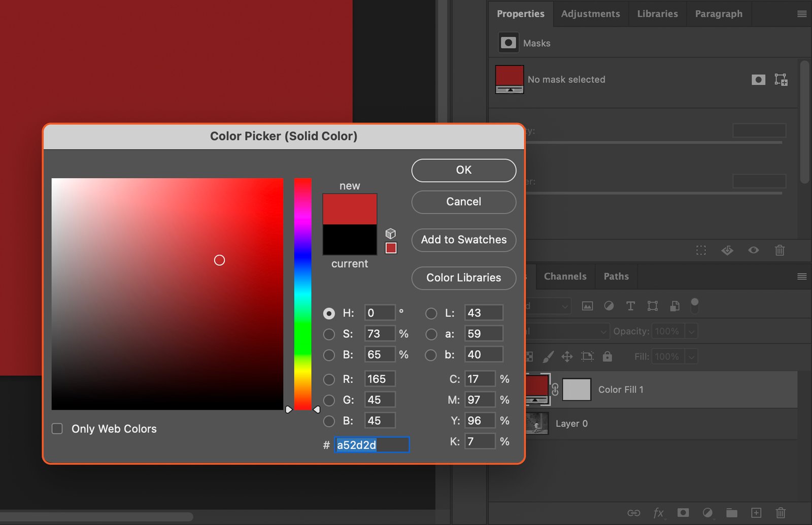Select the R red radio button

point(329,379)
